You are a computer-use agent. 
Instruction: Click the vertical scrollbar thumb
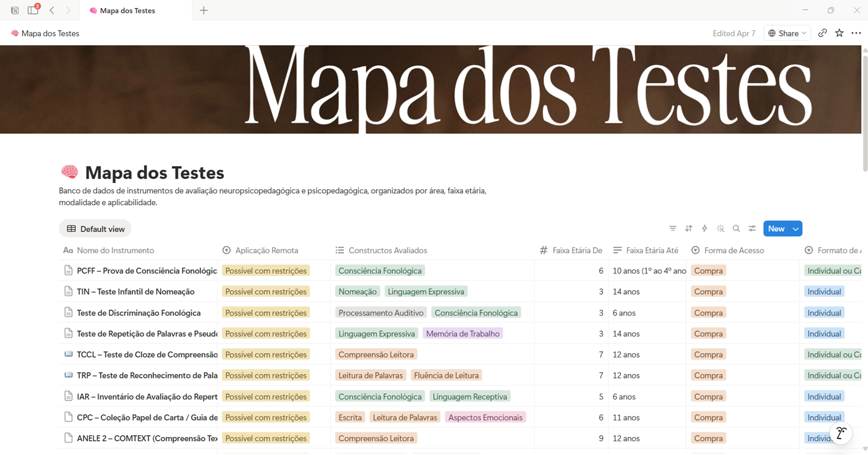coord(865,112)
